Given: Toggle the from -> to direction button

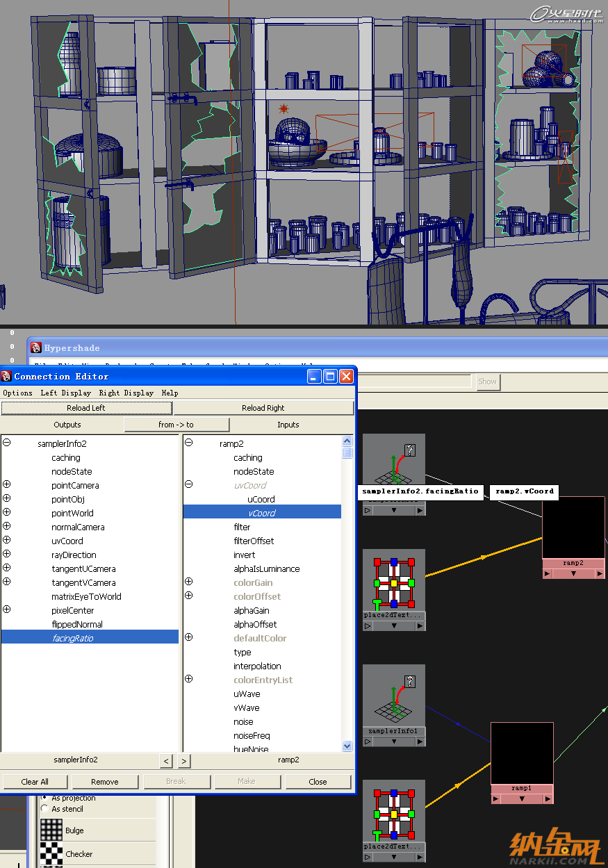Looking at the screenshot, I should (176, 425).
